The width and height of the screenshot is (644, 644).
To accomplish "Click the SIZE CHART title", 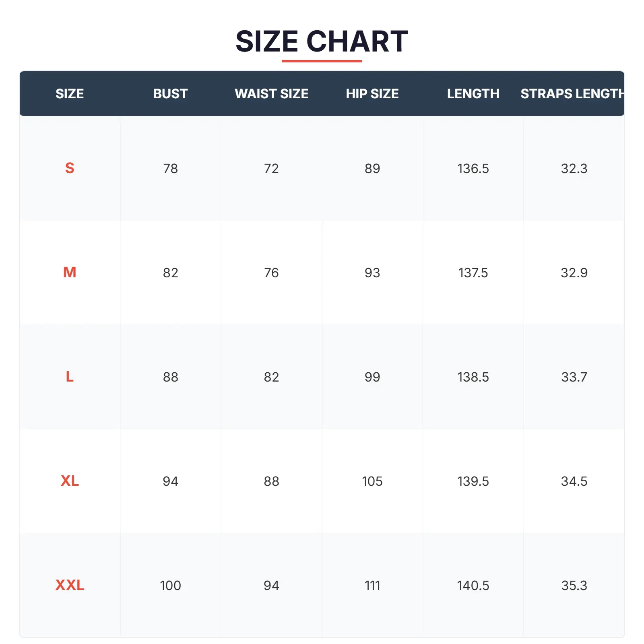I will (322, 41).
